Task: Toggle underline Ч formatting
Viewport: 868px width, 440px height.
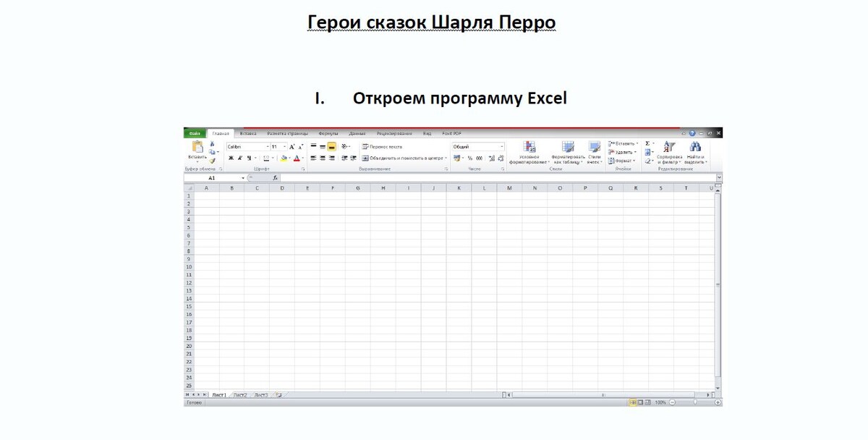Action: coord(249,158)
